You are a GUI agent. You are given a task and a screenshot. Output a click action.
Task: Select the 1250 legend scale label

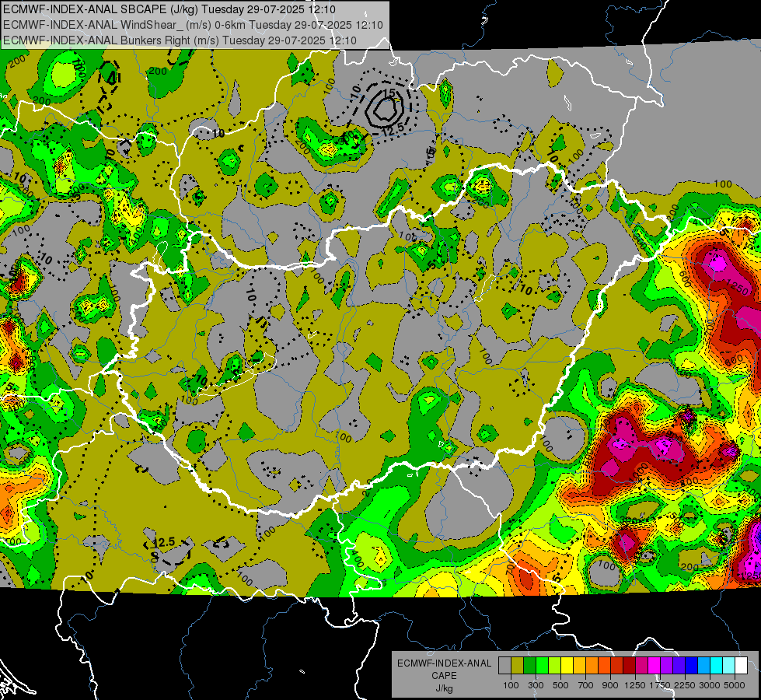coord(635,685)
